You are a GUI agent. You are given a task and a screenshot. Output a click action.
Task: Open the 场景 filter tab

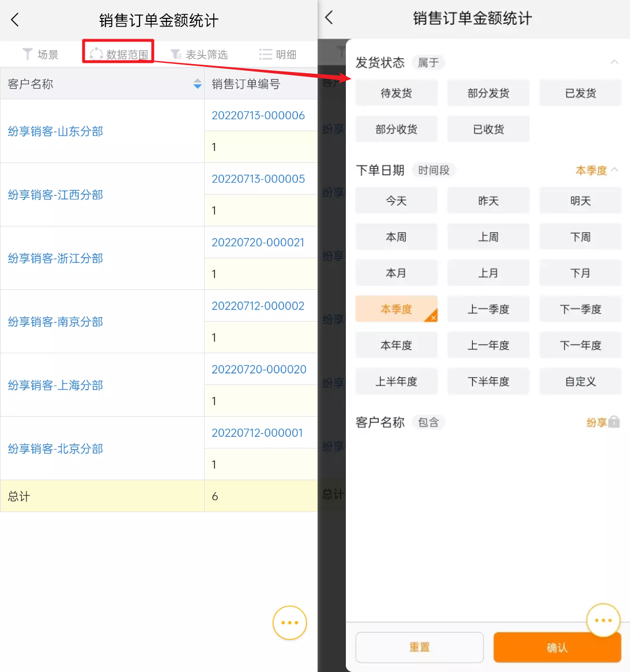point(40,54)
